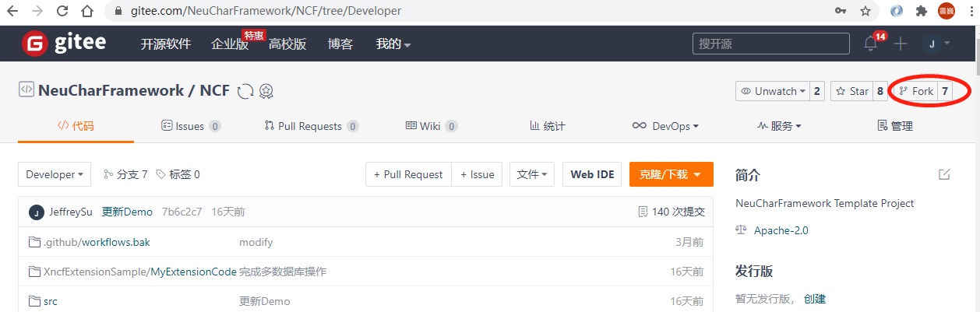Fork the repository
980x312 pixels.
[x=915, y=91]
